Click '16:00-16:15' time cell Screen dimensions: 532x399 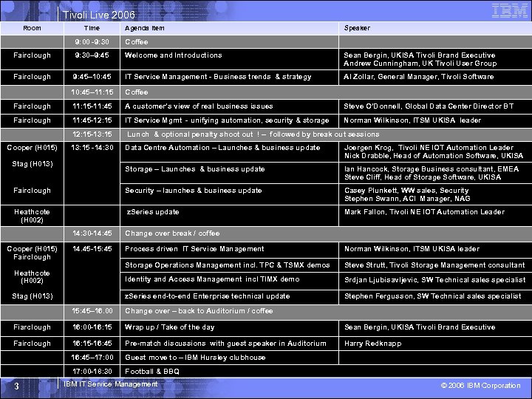pyautogui.click(x=92, y=327)
